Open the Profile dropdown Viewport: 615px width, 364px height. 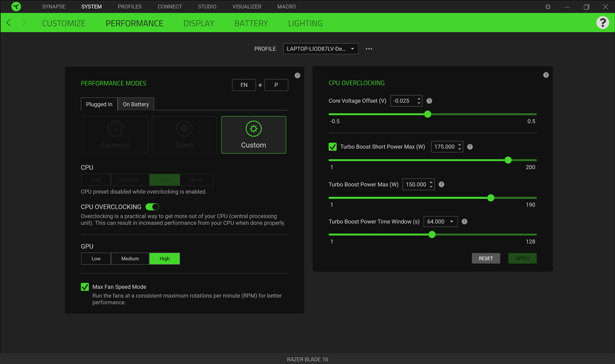pos(321,49)
